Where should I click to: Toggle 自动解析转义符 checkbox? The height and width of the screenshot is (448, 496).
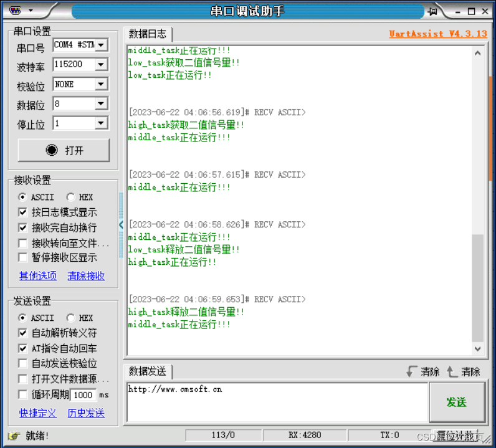(x=22, y=333)
